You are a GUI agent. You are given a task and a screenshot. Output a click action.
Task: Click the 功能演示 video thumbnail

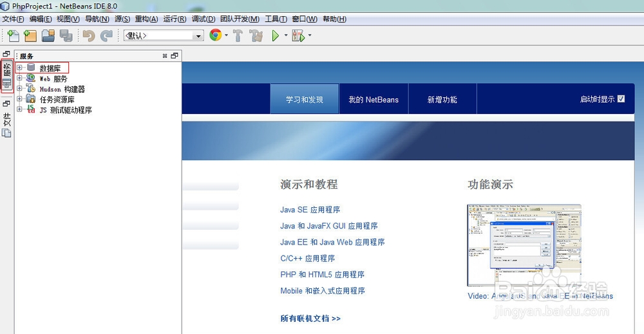click(x=524, y=245)
